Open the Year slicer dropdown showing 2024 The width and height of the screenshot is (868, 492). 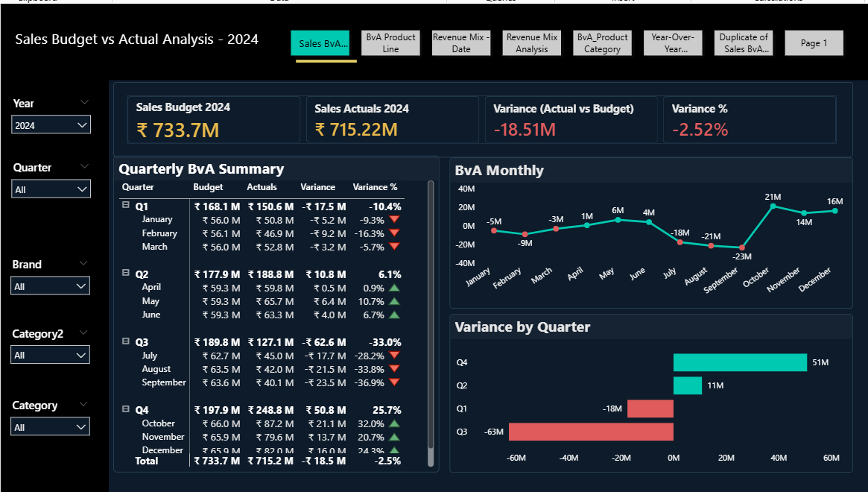[51, 124]
